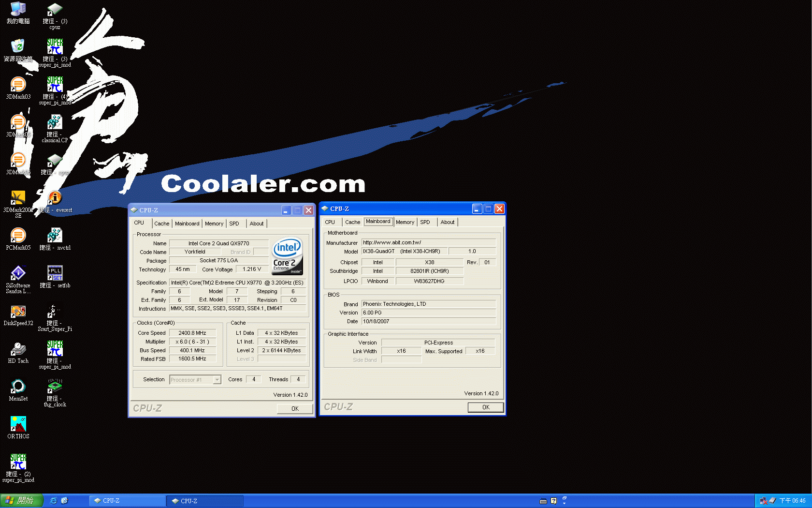The image size is (812, 508).
Task: Launch the 3DMark06 desktop shortcut
Action: 18,164
